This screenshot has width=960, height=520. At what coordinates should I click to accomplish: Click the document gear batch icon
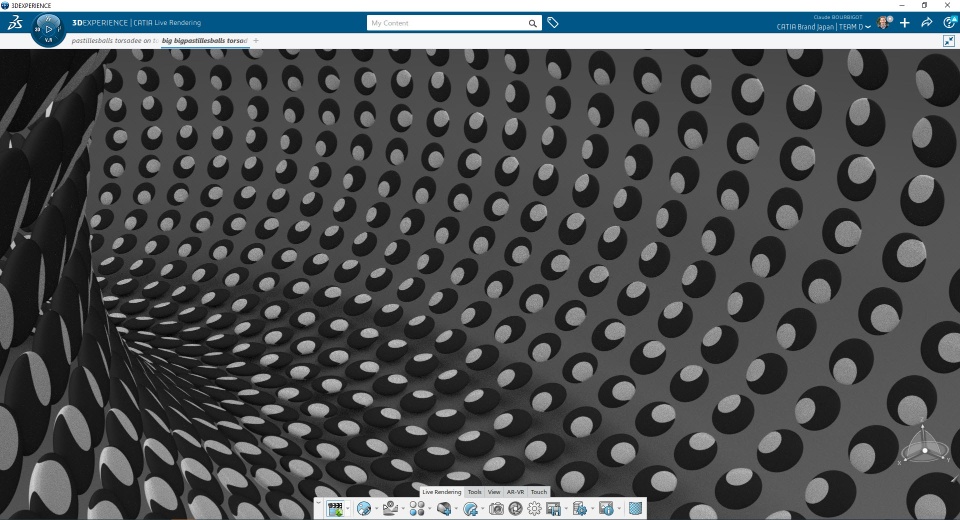point(580,508)
